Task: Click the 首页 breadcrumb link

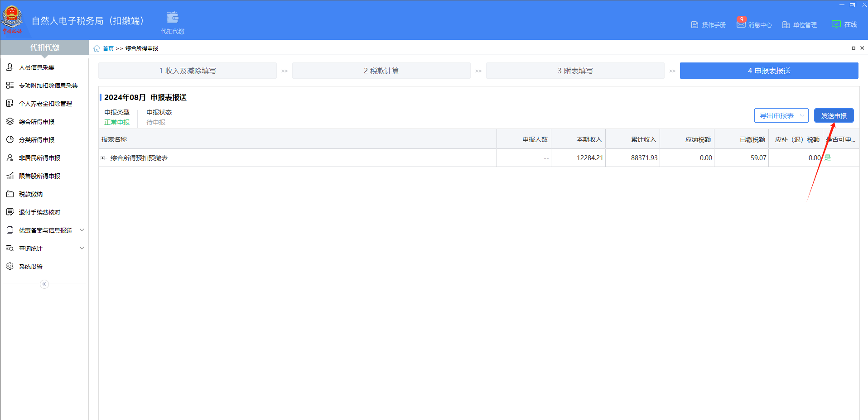Action: click(108, 48)
